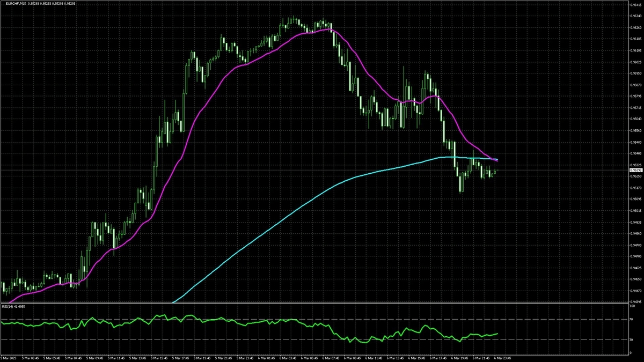Screen dimensions: 644x362
Task: Click price scale label 0.96260
Action: (x=636, y=28)
